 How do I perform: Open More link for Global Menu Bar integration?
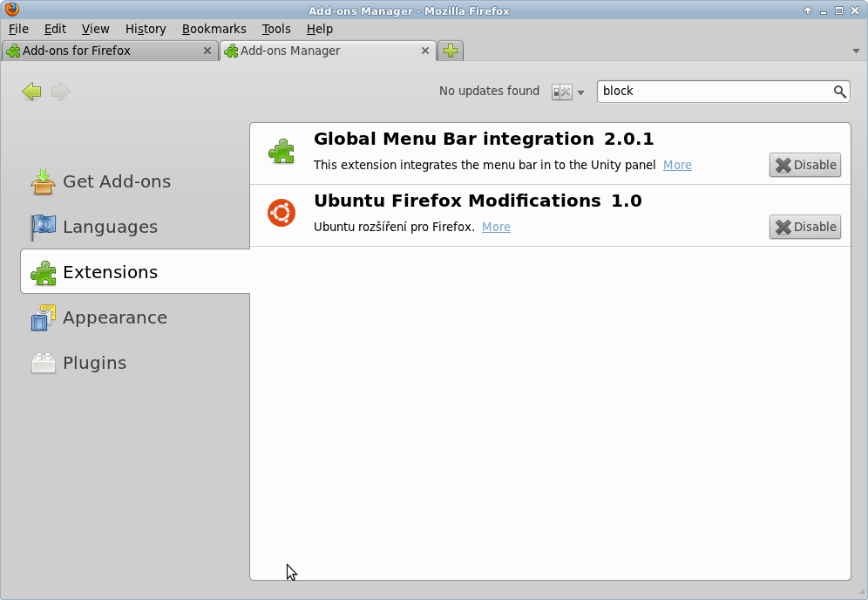pyautogui.click(x=677, y=165)
